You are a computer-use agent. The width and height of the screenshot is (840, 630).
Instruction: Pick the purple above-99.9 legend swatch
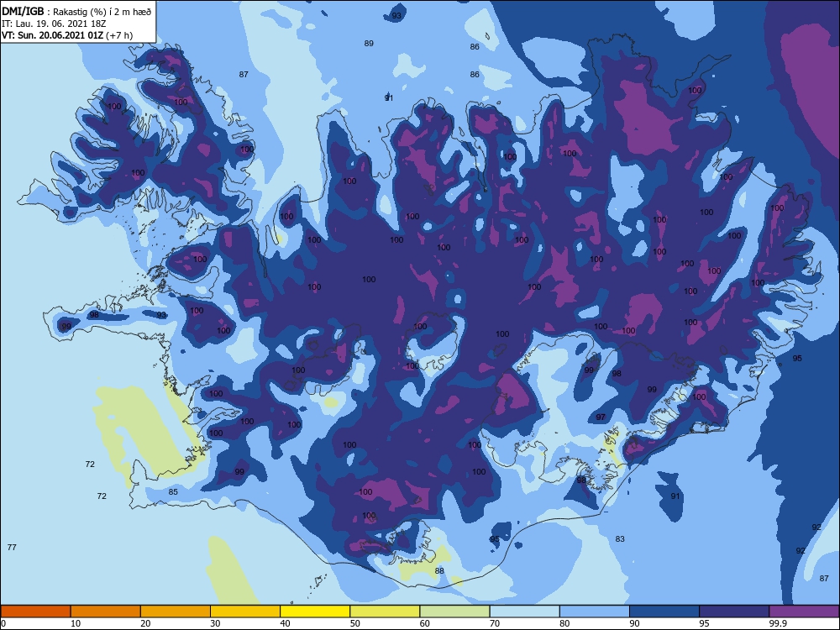(804, 612)
